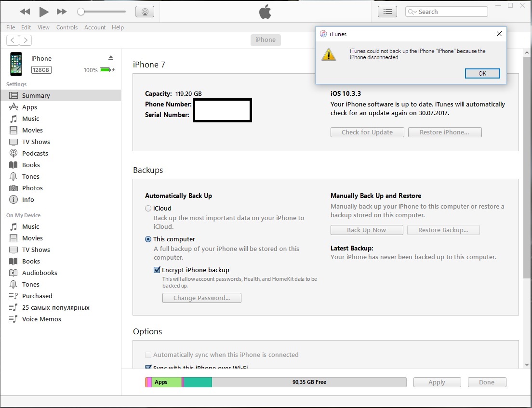Click the Restore iPhone... button
The height and width of the screenshot is (408, 532).
(444, 132)
